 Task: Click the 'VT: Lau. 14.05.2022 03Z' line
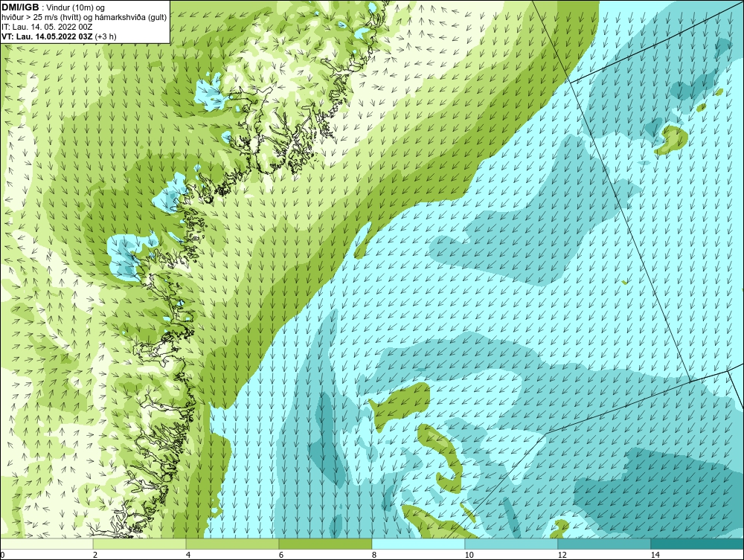pyautogui.click(x=59, y=36)
